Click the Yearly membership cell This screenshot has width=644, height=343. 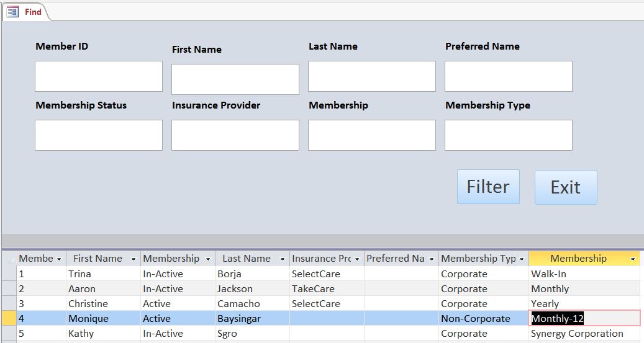584,303
